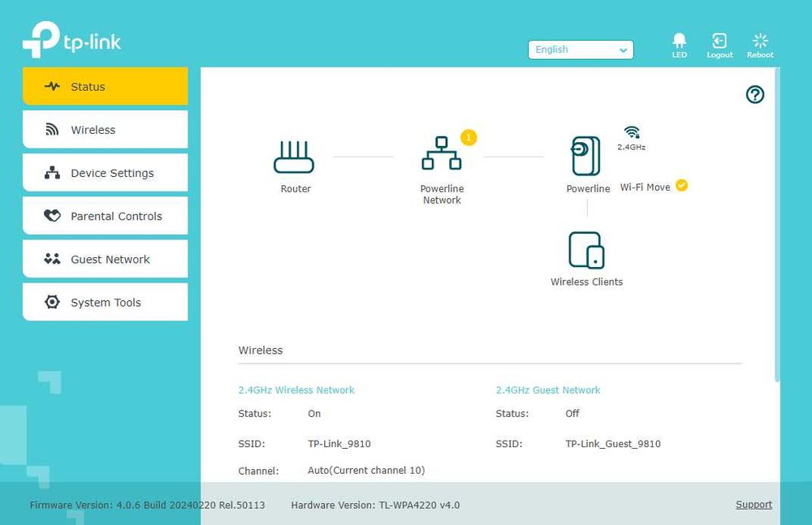Click the Wi-Fi Move yellow checkmark icon
The height and width of the screenshot is (525, 812).
682,185
